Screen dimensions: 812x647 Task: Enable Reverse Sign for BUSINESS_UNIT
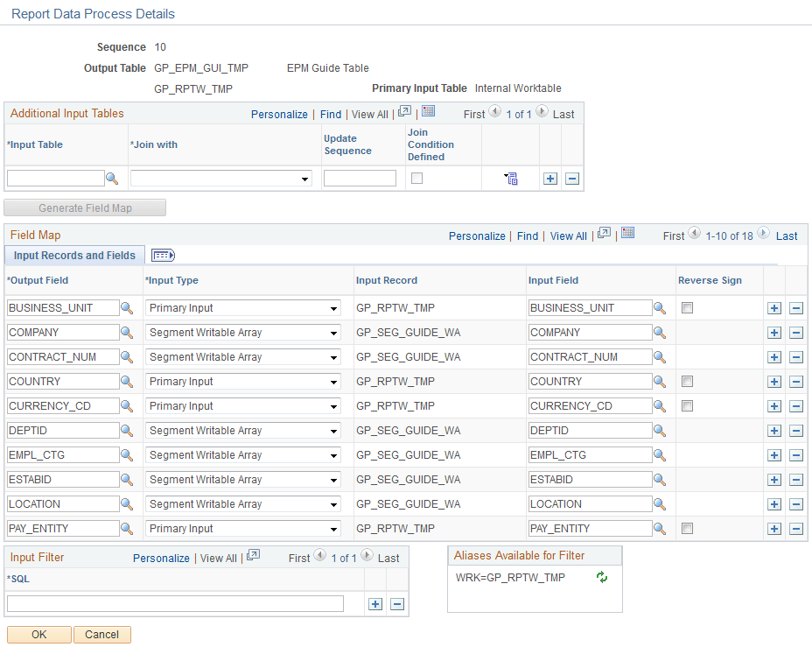(x=687, y=307)
